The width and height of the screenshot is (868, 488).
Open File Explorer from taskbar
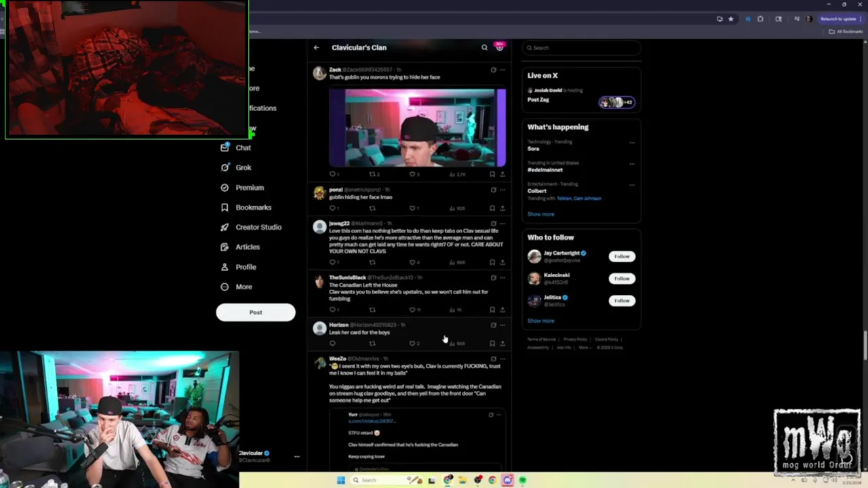click(x=462, y=480)
